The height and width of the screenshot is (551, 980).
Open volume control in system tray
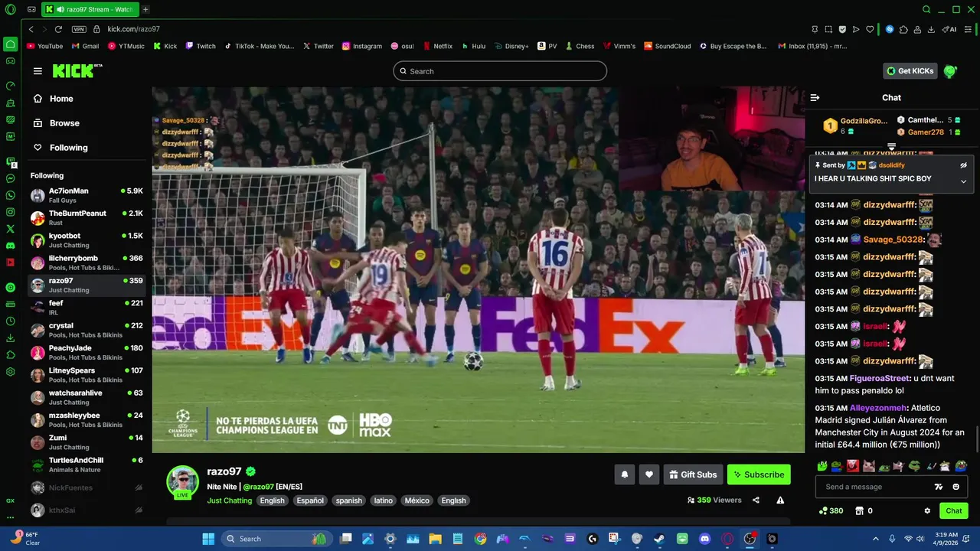[922, 539]
